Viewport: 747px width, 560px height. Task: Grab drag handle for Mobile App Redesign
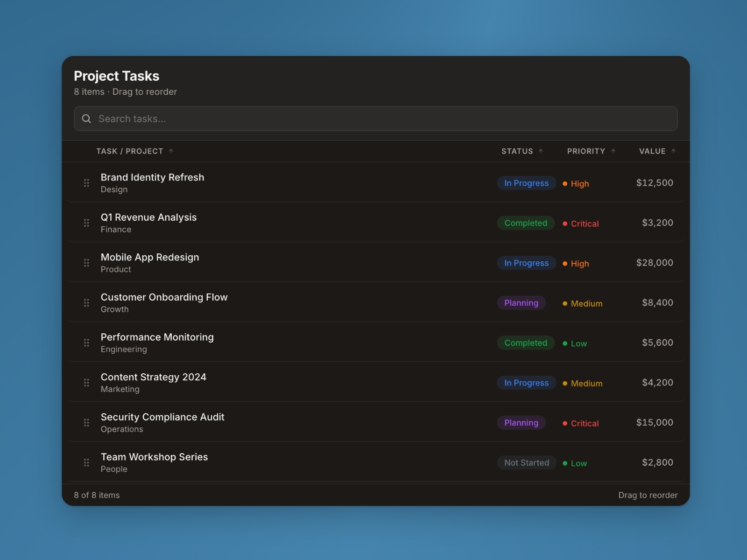coord(86,263)
